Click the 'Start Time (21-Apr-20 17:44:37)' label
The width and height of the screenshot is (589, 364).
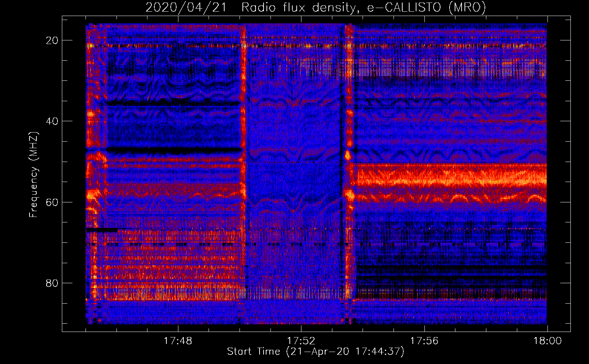316,352
